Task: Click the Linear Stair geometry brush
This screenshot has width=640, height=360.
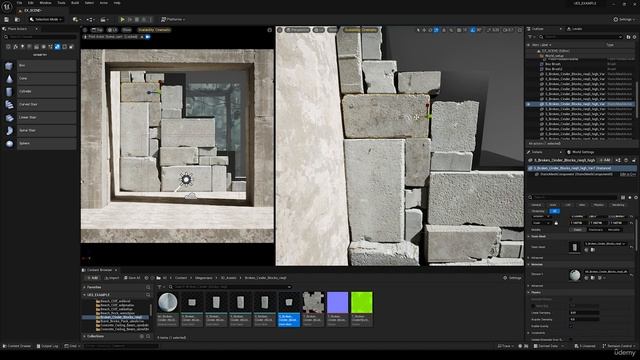Action: click(39, 118)
